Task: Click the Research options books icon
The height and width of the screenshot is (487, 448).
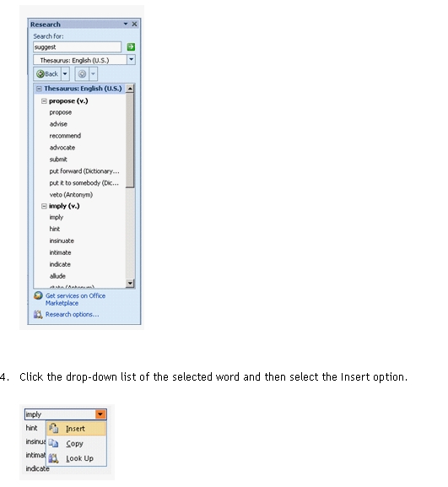Action: pos(38,315)
